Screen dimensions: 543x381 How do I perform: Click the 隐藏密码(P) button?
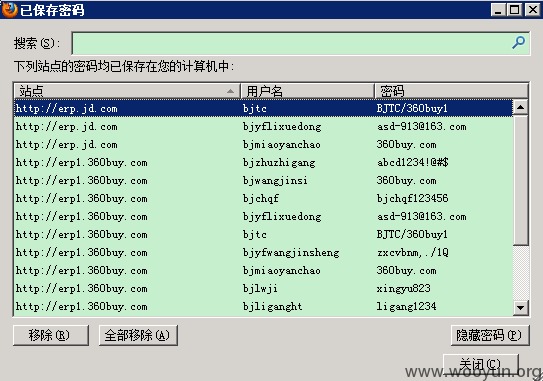[490, 335]
